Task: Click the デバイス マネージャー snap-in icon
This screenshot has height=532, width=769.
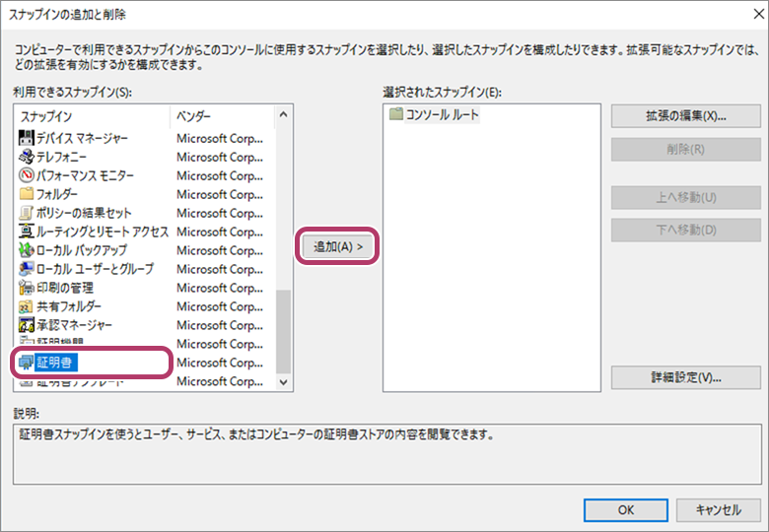Action: (26, 138)
